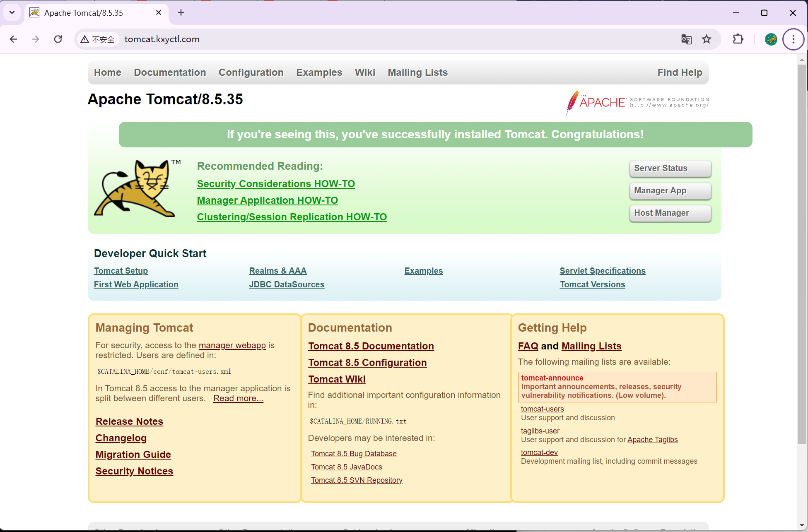
Task: Open the Google Translate icon
Action: point(686,39)
